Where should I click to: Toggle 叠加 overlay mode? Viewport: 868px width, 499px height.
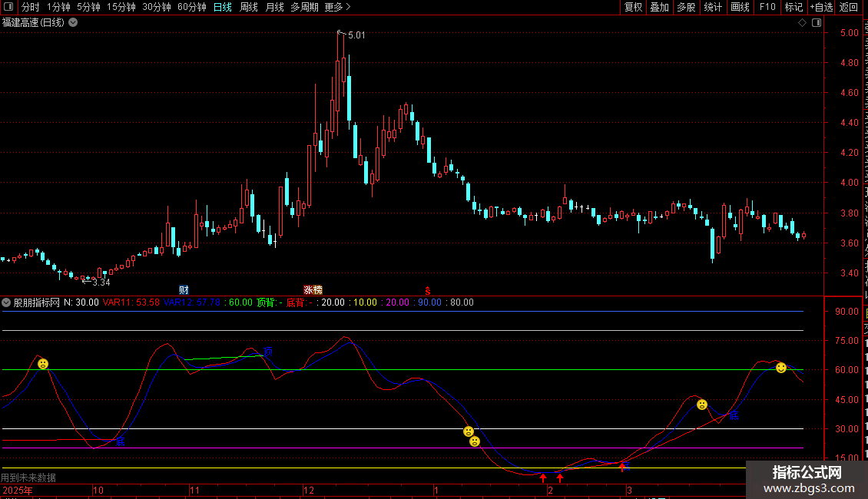pos(659,7)
